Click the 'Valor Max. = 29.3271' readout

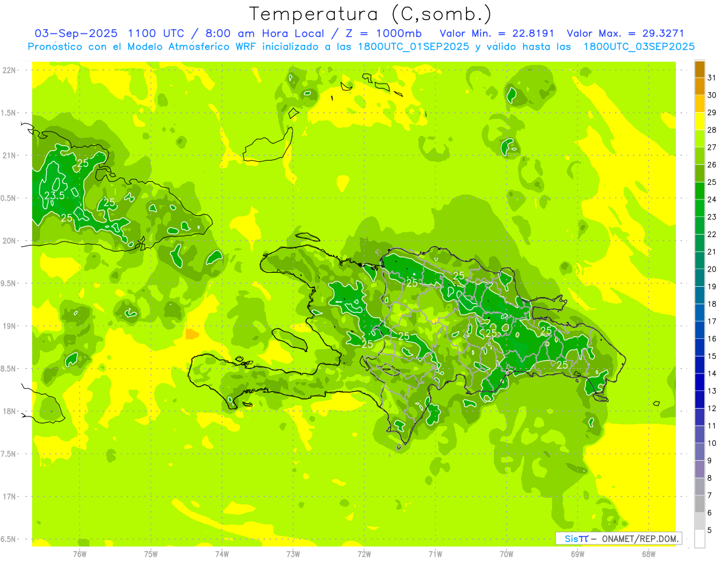pos(625,33)
